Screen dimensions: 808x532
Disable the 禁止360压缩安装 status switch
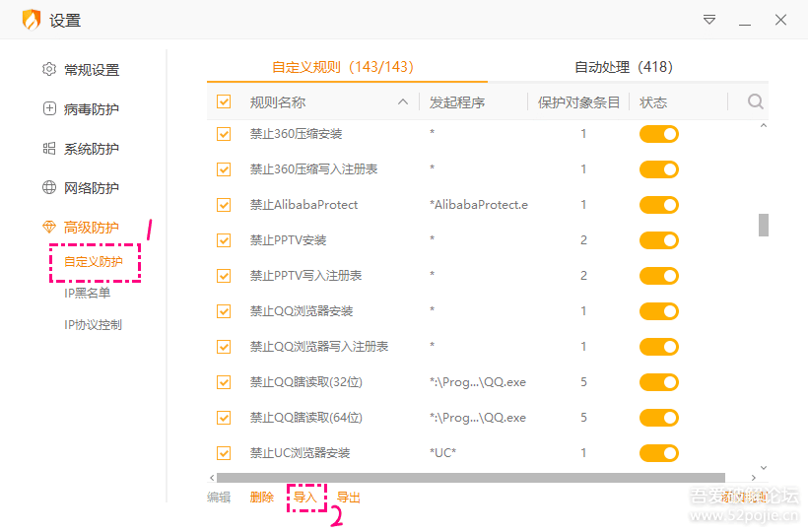(659, 134)
